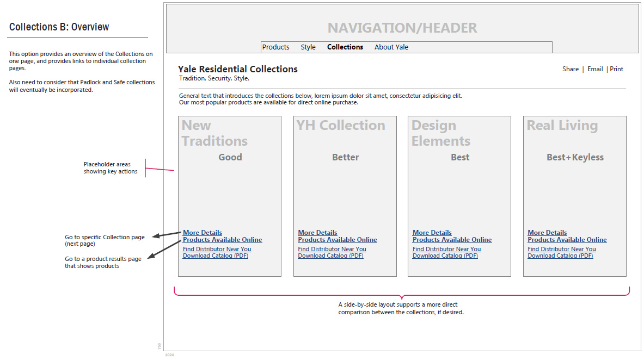Find Distributor Near You for New Traditions
The height and width of the screenshot is (361, 644).
point(217,250)
